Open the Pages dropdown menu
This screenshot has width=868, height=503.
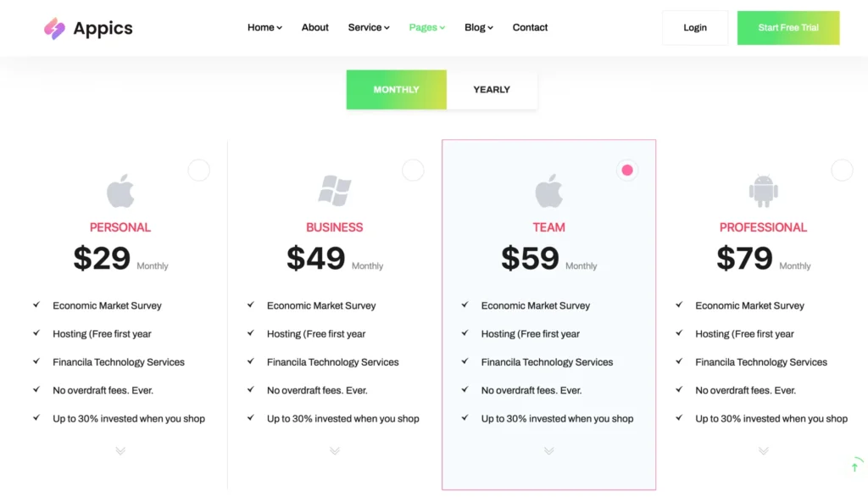pos(426,28)
